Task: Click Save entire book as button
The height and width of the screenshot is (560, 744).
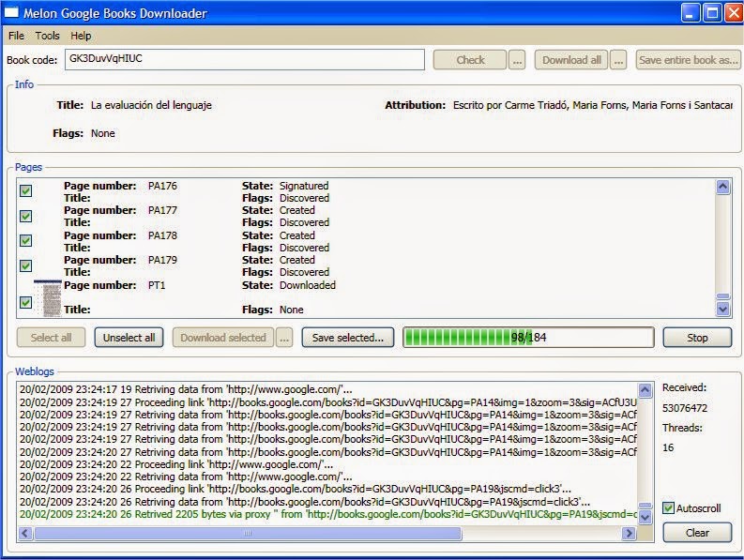Action: click(688, 60)
